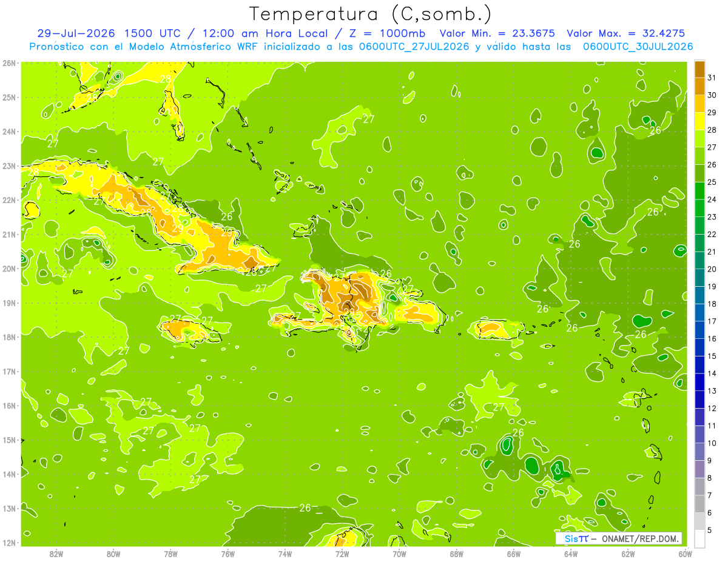The height and width of the screenshot is (562, 728).
Task: Click the "13N" latitude axis label
Action: click(x=8, y=508)
